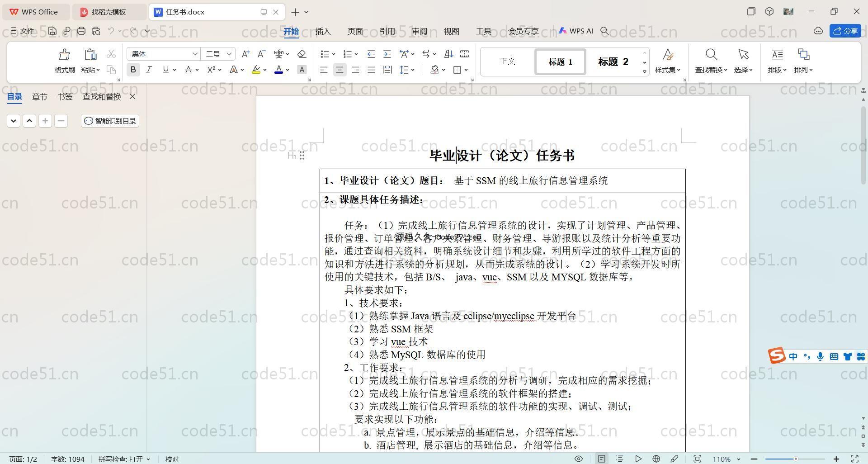Image resolution: width=868 pixels, height=464 pixels.
Task: Open the 视图 (View) ribbon tab
Action: [451, 31]
